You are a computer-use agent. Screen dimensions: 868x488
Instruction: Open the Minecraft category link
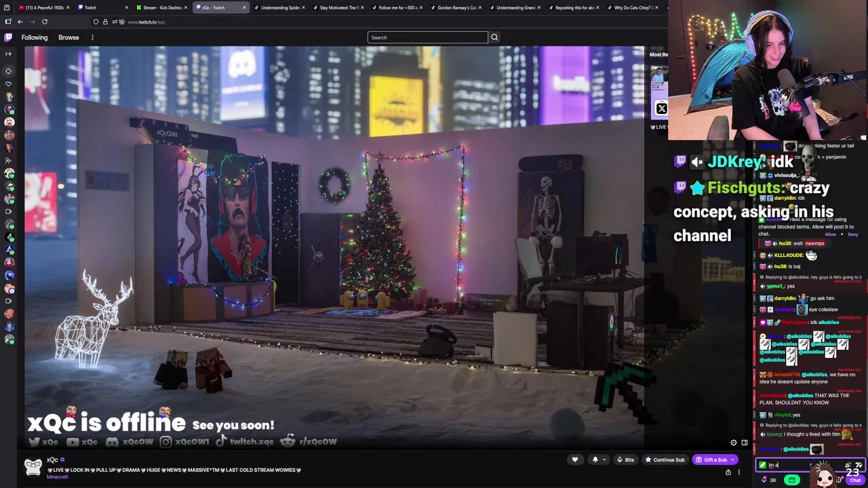tap(57, 477)
